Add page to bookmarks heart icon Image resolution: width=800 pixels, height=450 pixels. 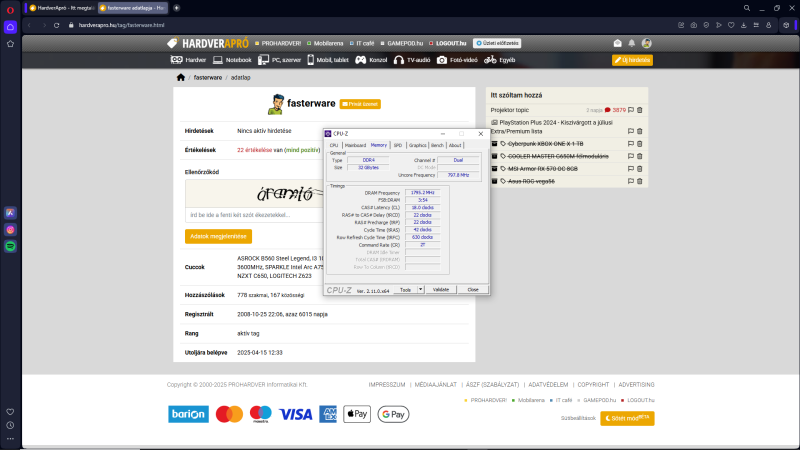[731, 25]
